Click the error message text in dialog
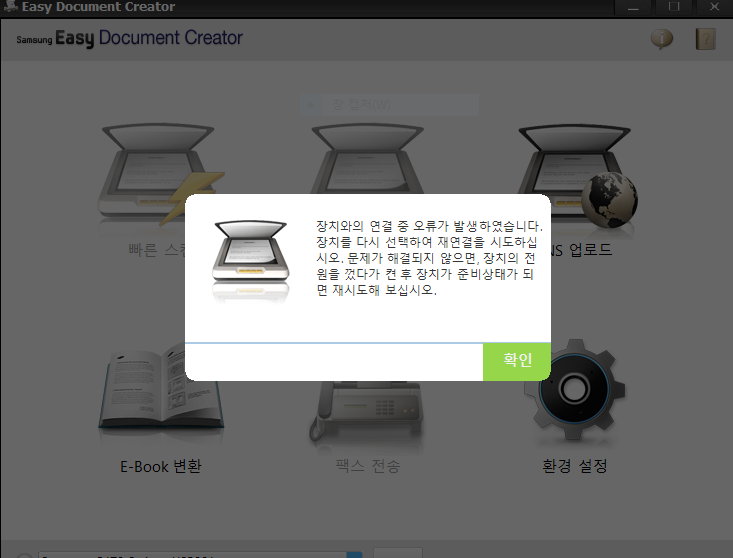This screenshot has width=733, height=558. [x=429, y=258]
